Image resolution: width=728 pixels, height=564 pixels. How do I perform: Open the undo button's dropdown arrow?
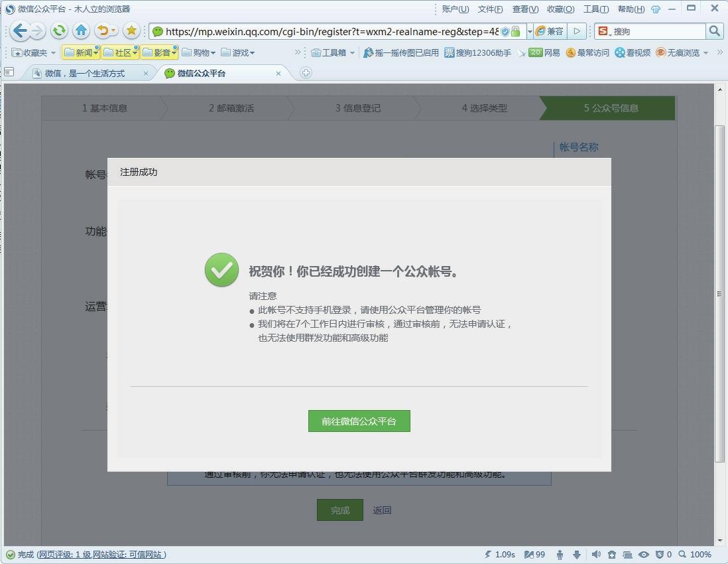[113, 31]
